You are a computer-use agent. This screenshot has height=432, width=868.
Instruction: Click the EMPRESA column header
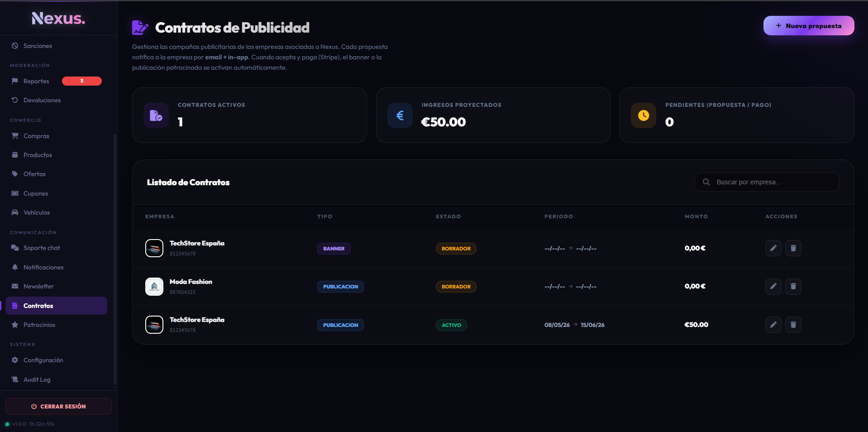tap(160, 216)
